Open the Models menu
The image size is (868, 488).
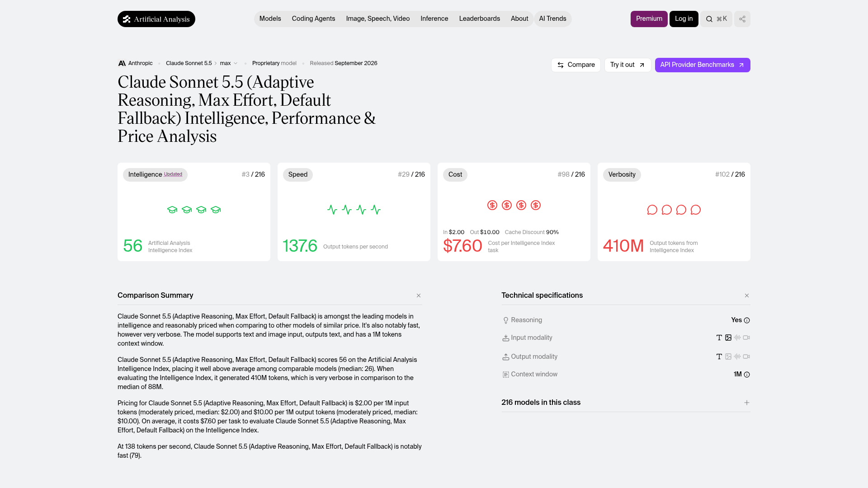click(x=270, y=19)
